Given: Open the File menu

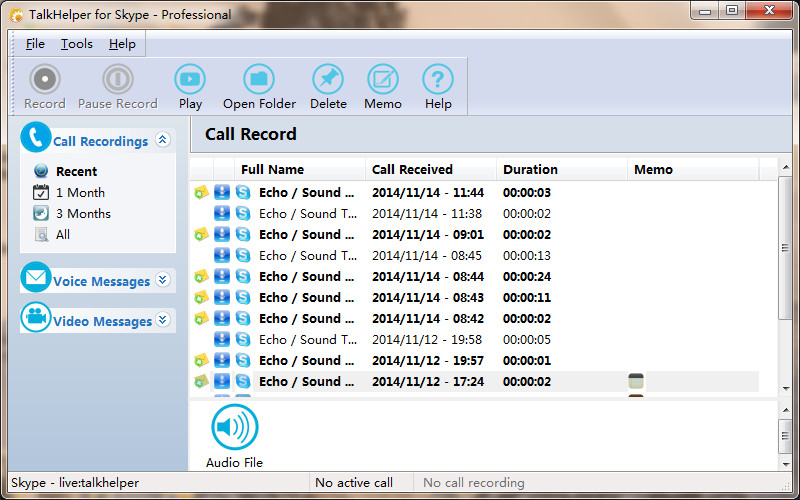Looking at the screenshot, I should (x=35, y=44).
